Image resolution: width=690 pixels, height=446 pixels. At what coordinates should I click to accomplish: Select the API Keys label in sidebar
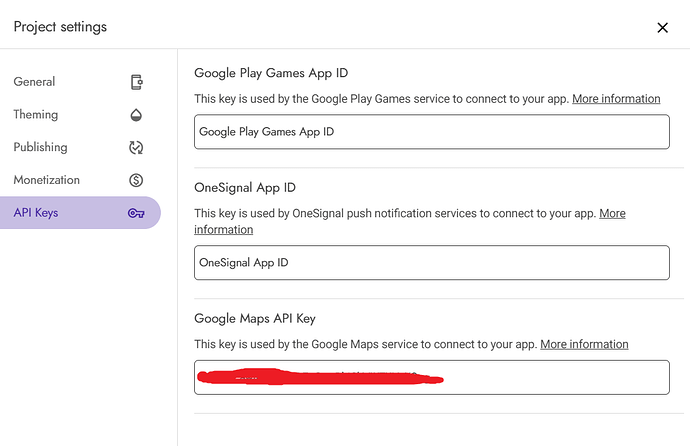click(x=36, y=213)
